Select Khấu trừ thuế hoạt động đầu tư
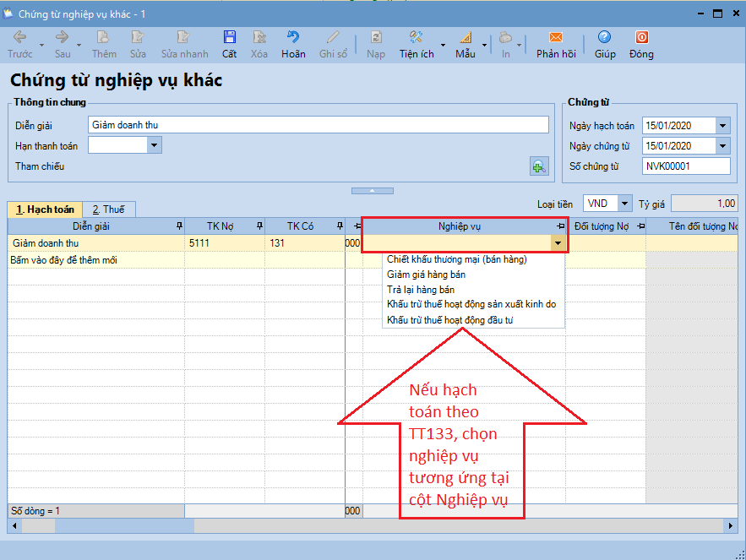746x560 pixels. [x=450, y=320]
